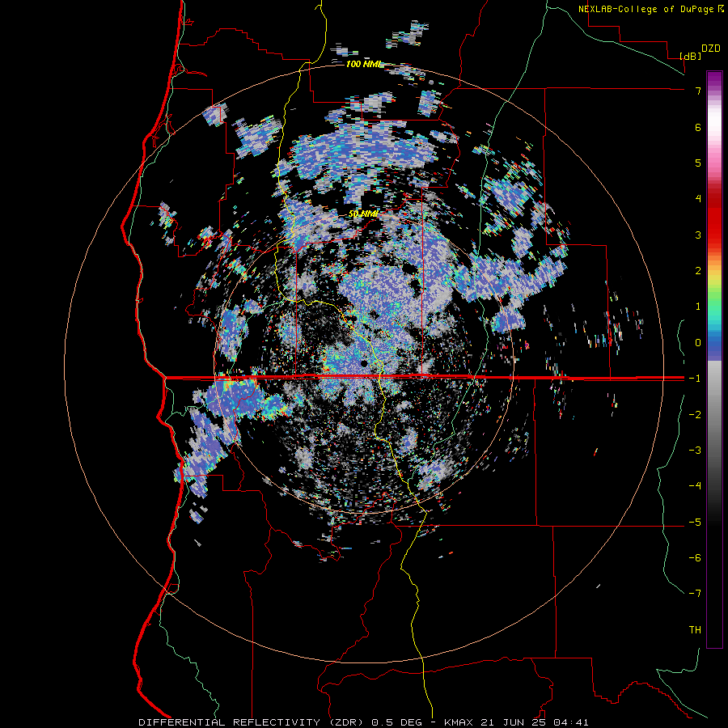Click the scale value 2 on the legend
The image size is (728, 728).
(x=698, y=271)
